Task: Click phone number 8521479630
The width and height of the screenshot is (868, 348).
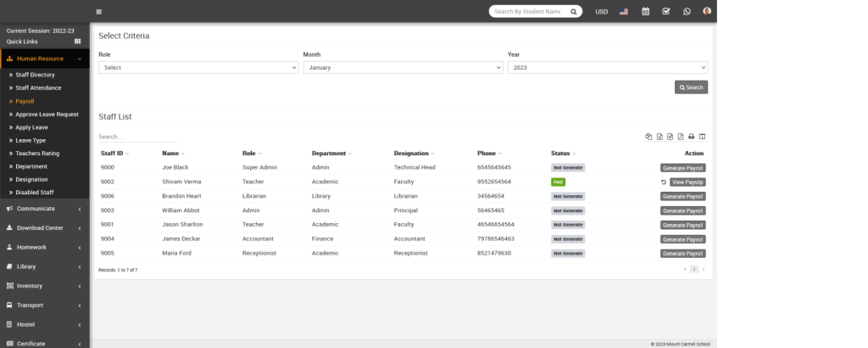Action: [x=494, y=253]
